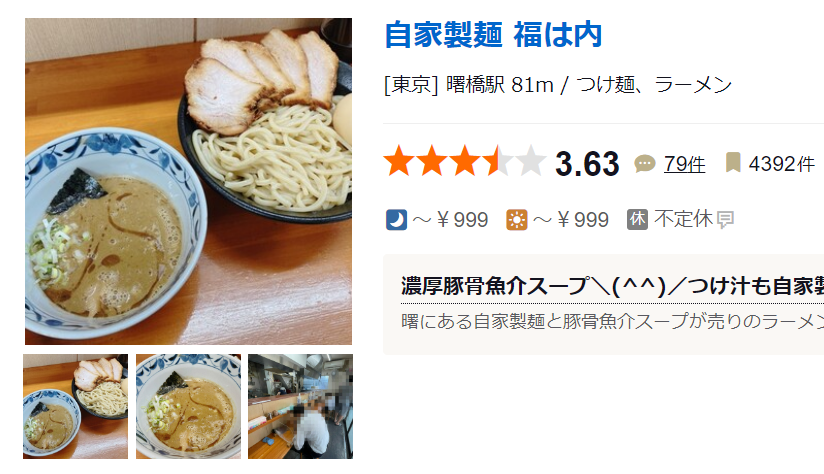Click the 休 holiday icon

(637, 219)
